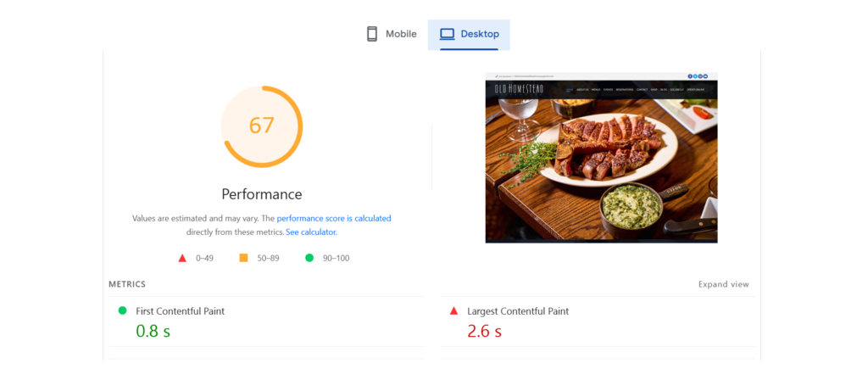Click the performance score gauge showing 67
The image size is (868, 380).
(262, 126)
